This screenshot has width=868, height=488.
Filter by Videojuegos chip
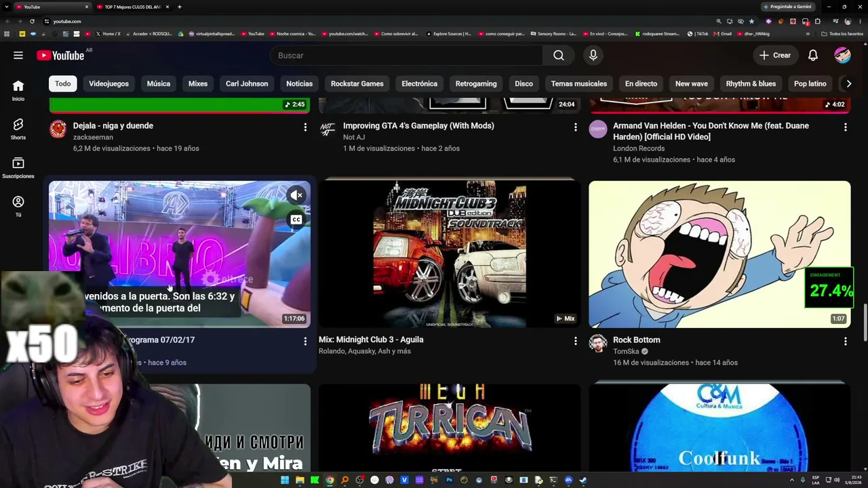click(108, 83)
